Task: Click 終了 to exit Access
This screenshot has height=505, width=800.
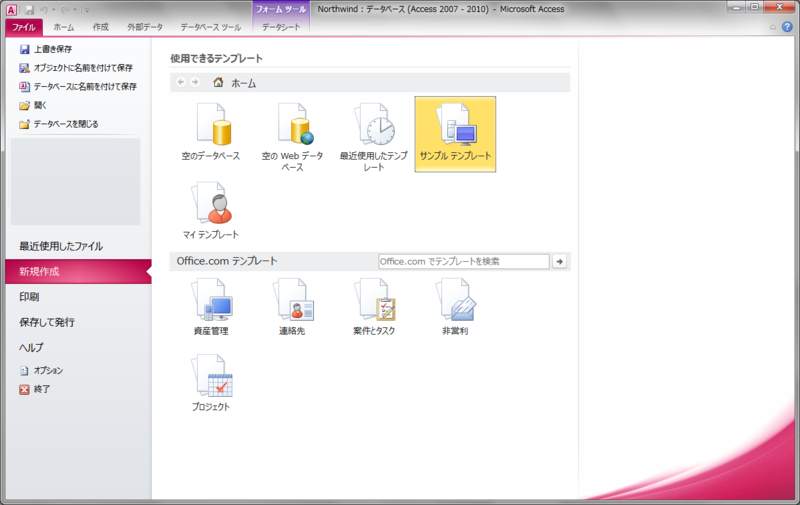Action: click(35, 389)
